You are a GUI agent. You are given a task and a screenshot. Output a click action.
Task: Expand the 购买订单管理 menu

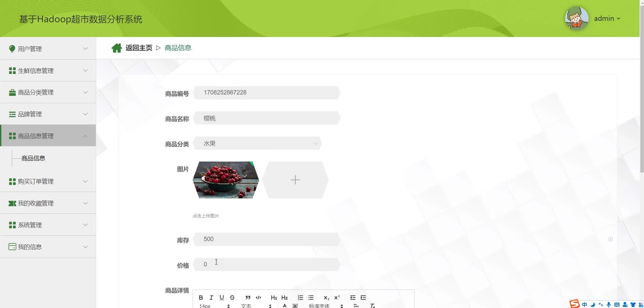click(x=48, y=182)
